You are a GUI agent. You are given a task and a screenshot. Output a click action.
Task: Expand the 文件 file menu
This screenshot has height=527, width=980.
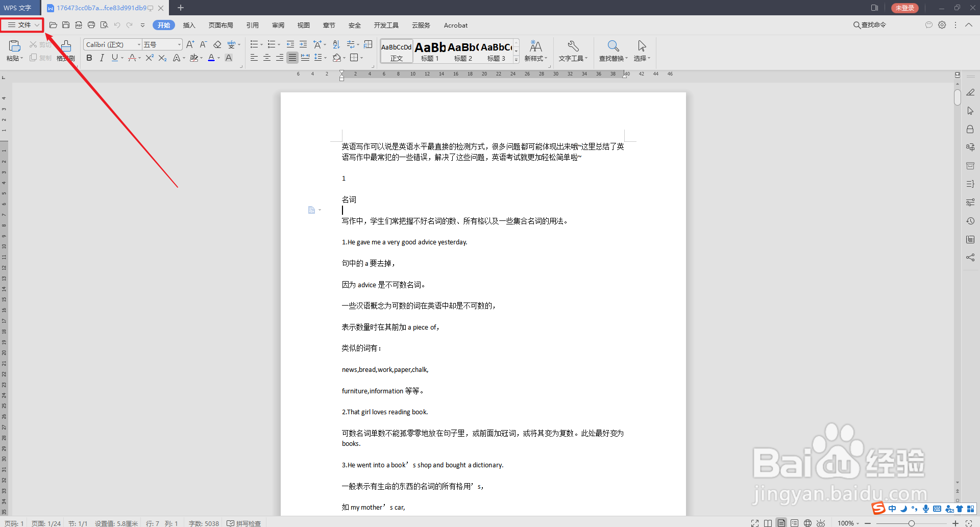22,25
